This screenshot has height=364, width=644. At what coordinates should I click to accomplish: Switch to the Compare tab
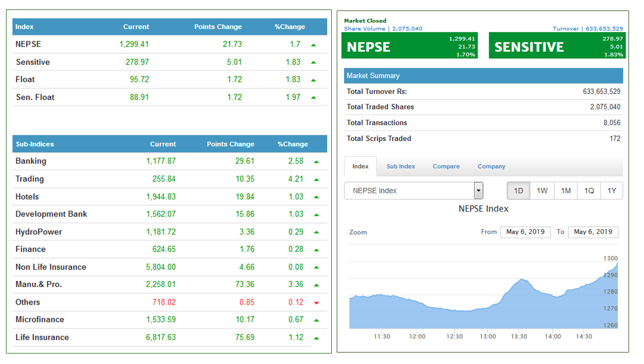pyautogui.click(x=446, y=166)
